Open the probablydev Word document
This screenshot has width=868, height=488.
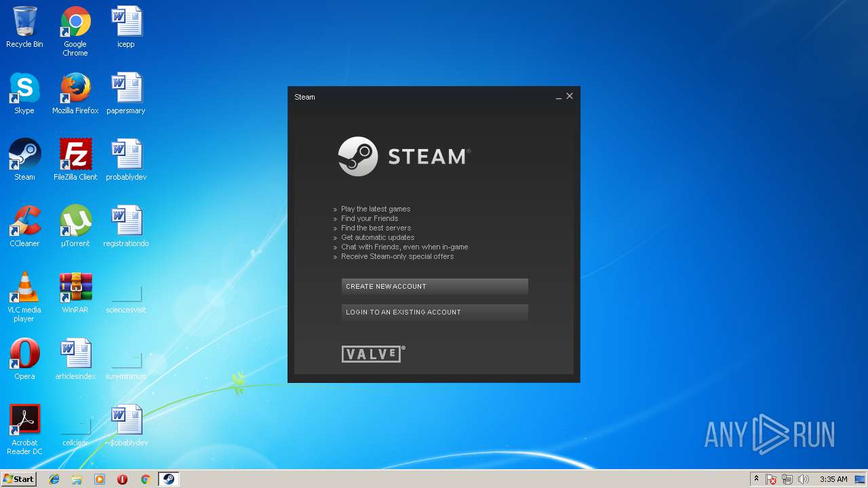[126, 160]
